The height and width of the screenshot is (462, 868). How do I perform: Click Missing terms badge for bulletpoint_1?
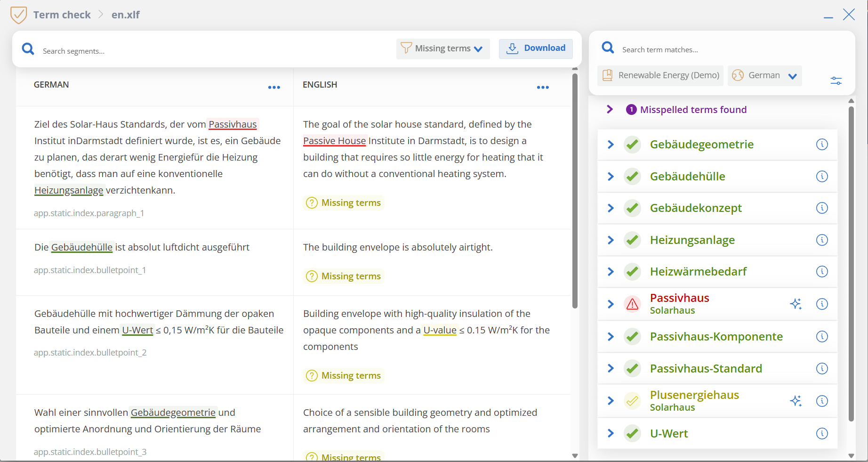coord(344,276)
